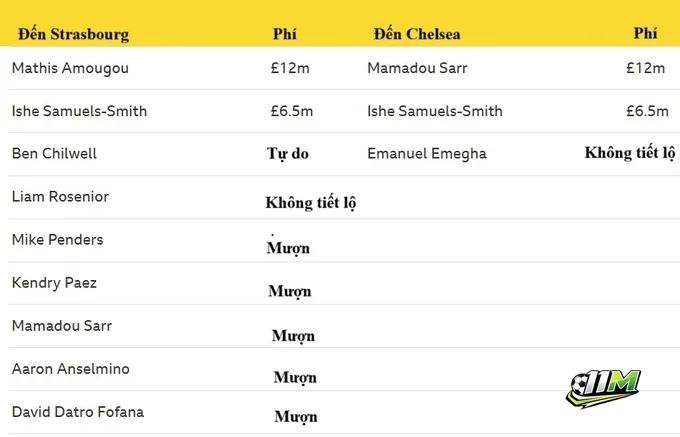Open the Mathis Amougou row
The width and height of the screenshot is (680, 437).
click(x=70, y=68)
